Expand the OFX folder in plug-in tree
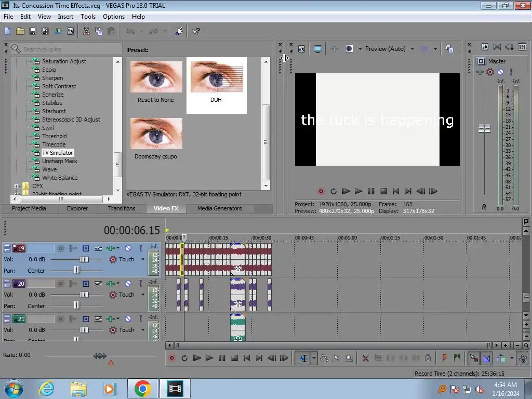532x399 pixels. pos(16,186)
